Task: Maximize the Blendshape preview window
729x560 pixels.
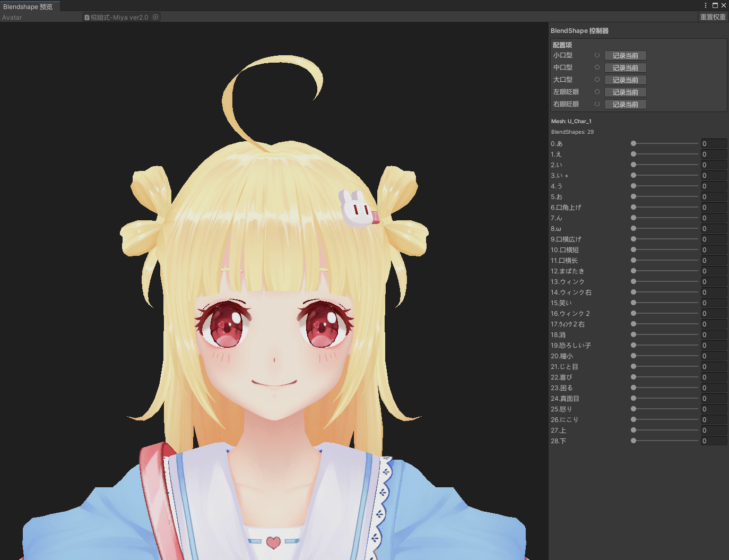Action: pyautogui.click(x=715, y=5)
